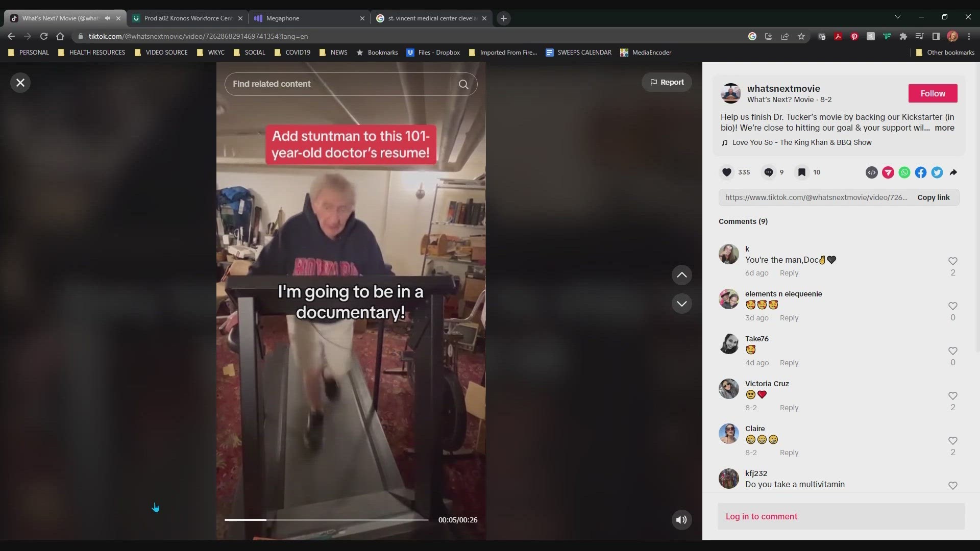The image size is (980, 551).
Task: Click the Twitter share icon
Action: 937,172
